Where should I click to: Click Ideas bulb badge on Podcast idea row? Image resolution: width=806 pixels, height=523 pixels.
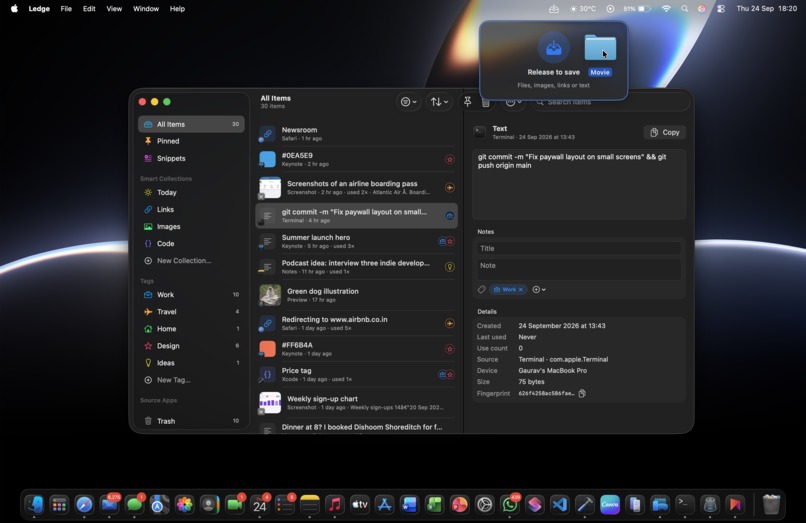450,267
